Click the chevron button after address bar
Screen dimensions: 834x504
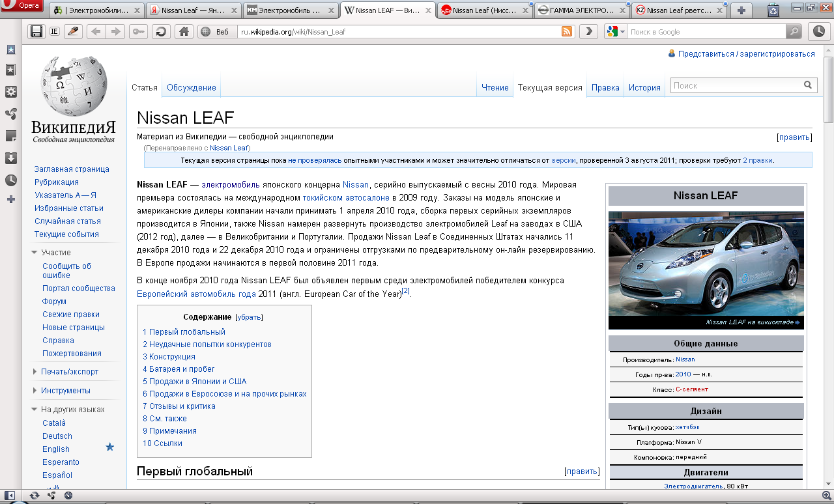(x=588, y=31)
